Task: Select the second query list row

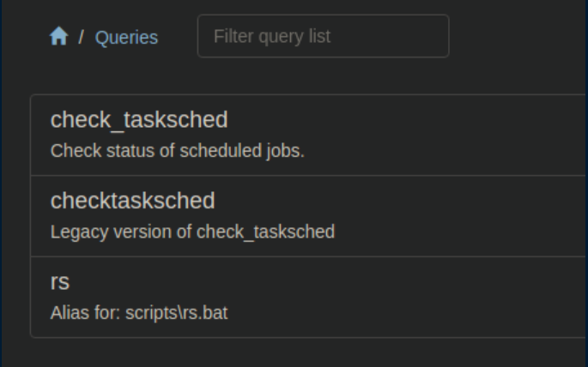Action: tap(309, 216)
